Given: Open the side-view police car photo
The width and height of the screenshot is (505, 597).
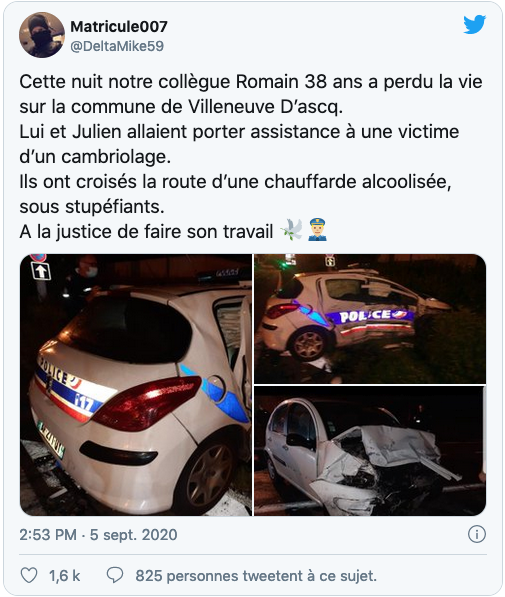Looking at the screenshot, I should tap(370, 319).
